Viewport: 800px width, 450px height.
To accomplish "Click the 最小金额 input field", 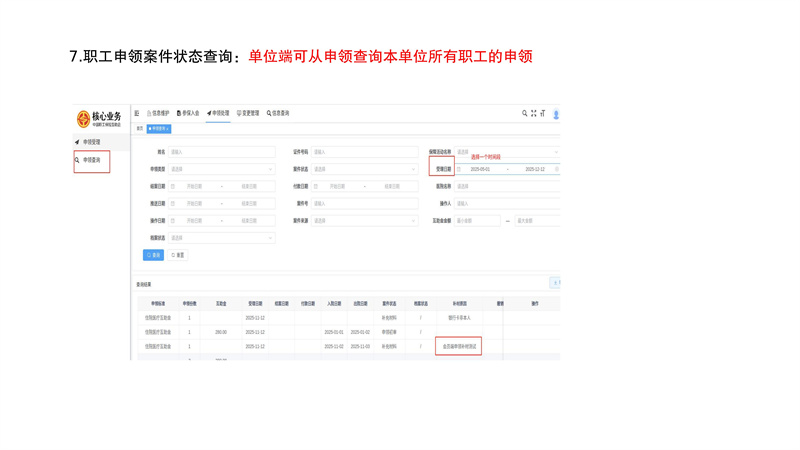I will (x=478, y=221).
